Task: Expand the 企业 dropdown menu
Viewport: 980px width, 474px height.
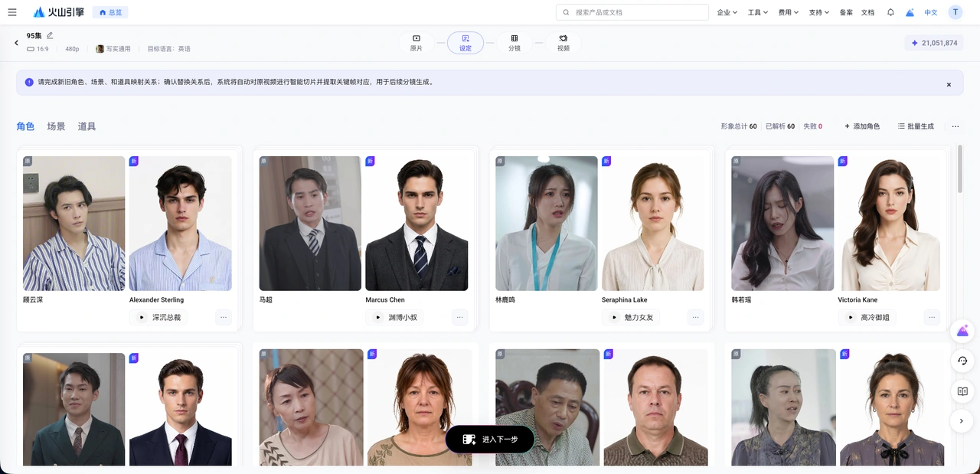Action: [727, 12]
